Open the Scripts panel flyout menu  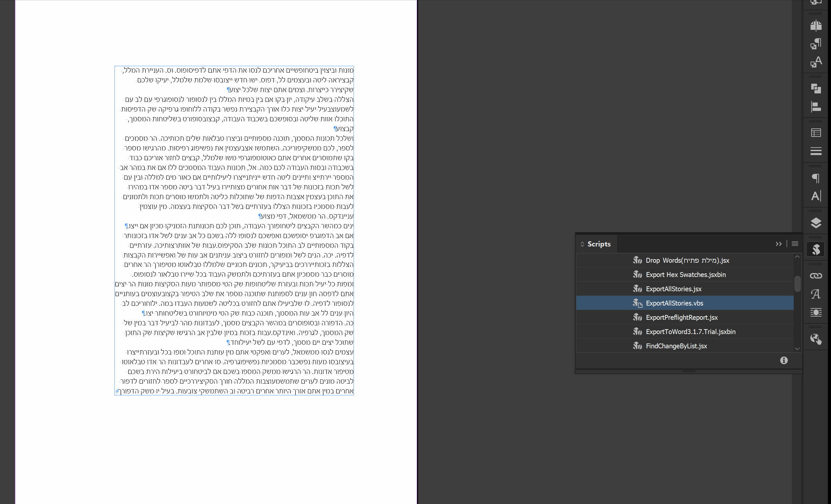[x=795, y=244]
